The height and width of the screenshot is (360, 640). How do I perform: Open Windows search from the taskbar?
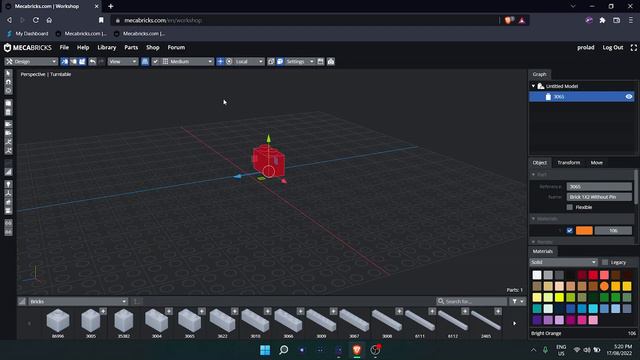284,350
